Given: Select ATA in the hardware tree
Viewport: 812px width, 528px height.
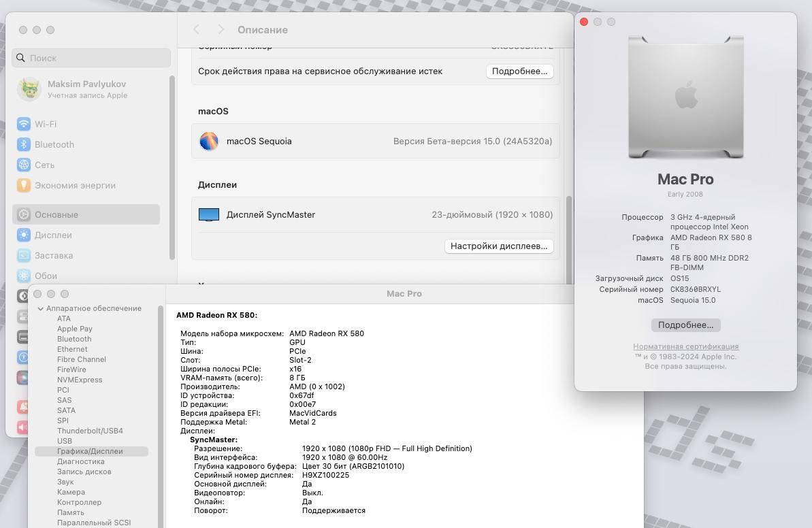Looking at the screenshot, I should point(64,318).
